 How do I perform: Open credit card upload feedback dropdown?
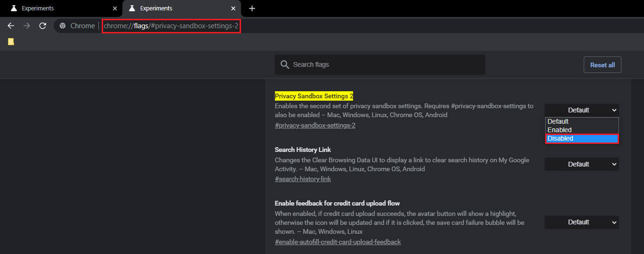click(x=582, y=222)
